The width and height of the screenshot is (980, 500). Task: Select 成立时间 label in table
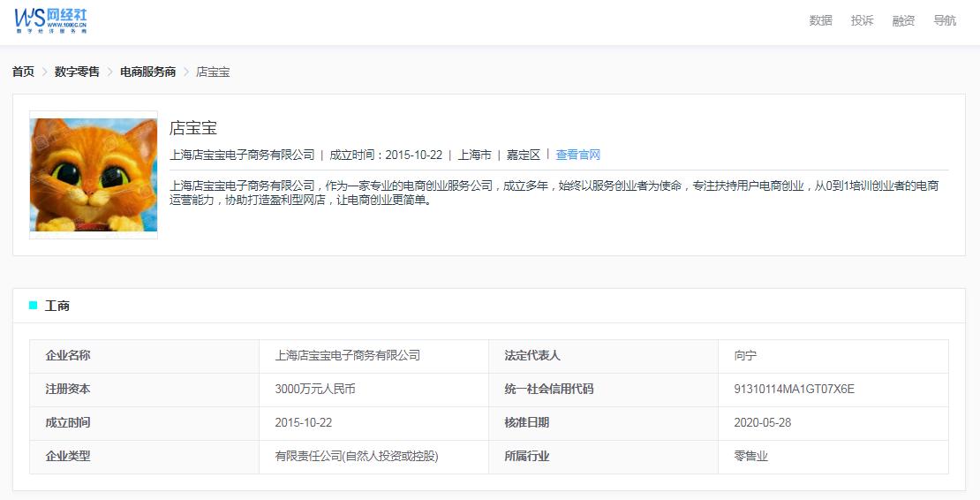pos(145,424)
